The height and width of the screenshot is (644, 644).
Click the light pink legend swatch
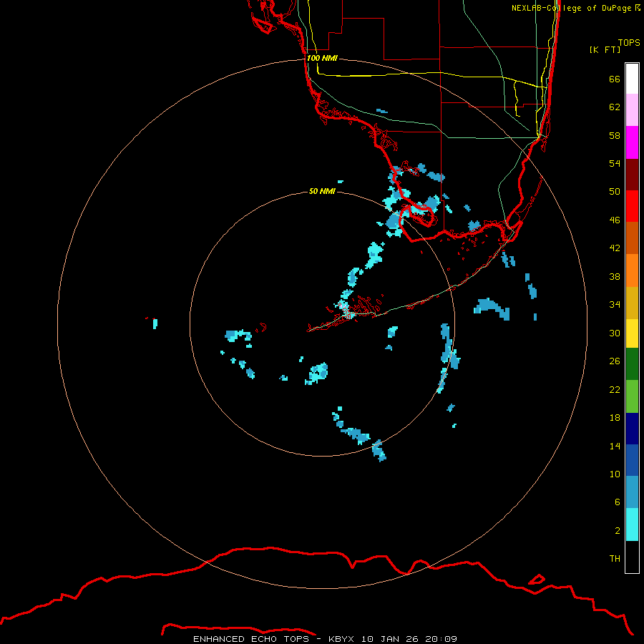(x=632, y=110)
